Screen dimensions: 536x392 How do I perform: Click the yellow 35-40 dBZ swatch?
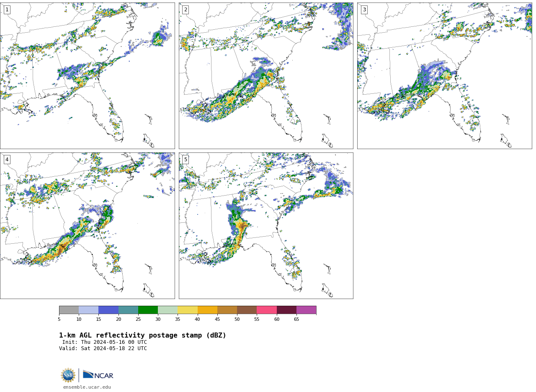point(188,310)
